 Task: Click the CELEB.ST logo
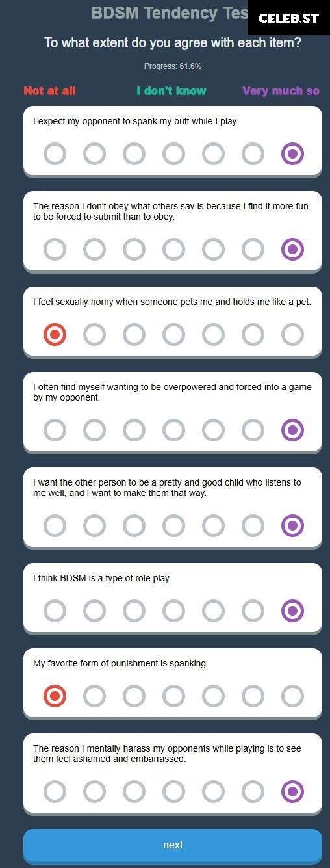pyautogui.click(x=288, y=18)
